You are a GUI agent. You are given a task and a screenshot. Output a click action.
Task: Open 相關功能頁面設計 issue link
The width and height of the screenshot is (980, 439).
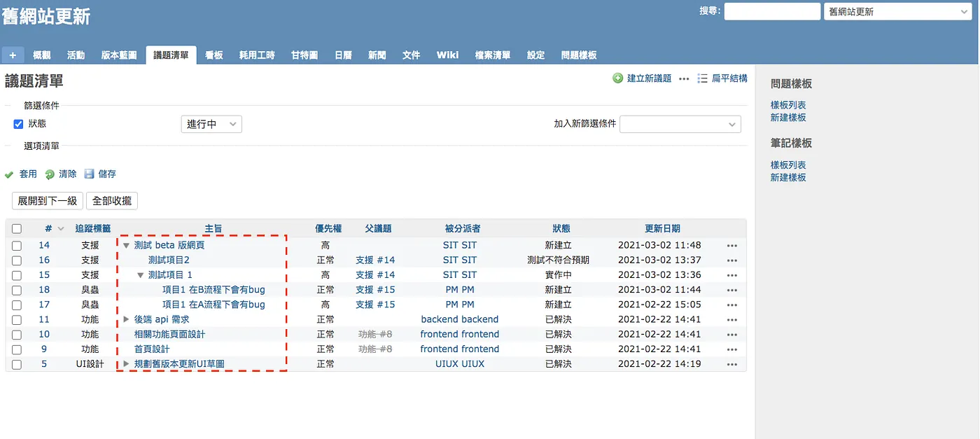point(170,335)
